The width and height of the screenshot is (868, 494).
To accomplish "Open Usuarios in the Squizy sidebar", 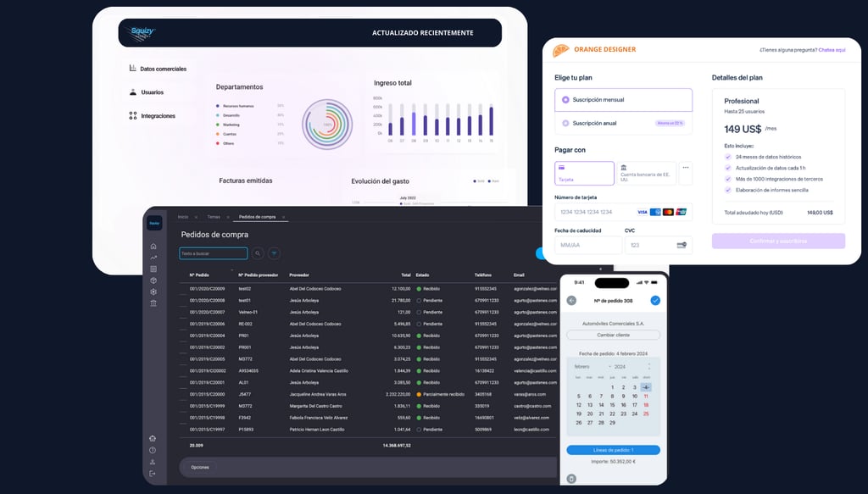I will click(147, 92).
